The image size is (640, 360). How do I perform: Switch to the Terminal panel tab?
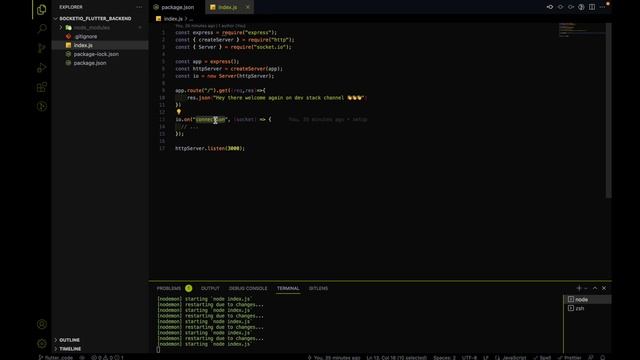coord(288,288)
